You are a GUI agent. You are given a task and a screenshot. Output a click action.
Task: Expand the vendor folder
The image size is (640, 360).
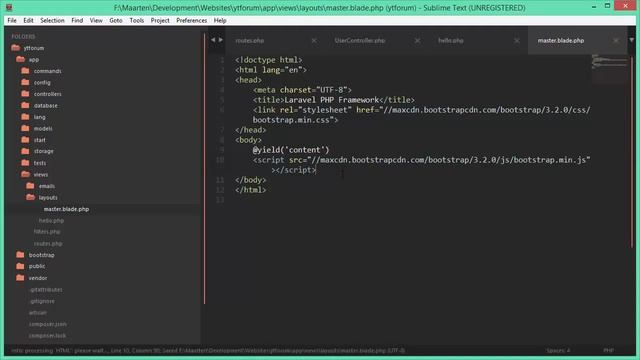20,278
